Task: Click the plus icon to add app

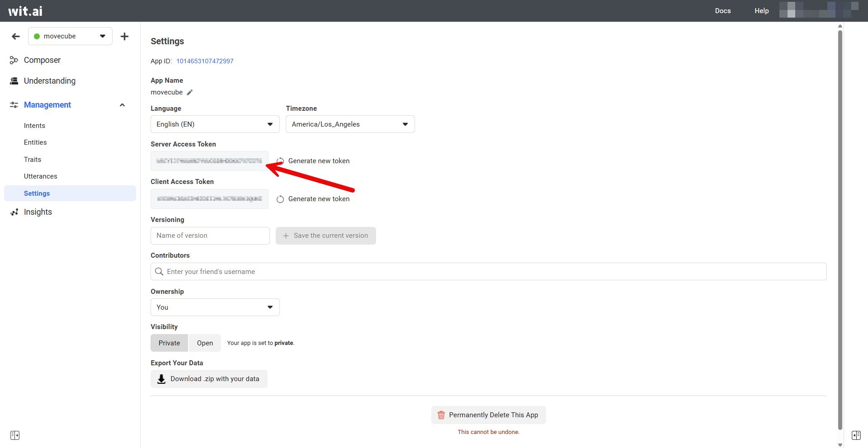Action: tap(124, 36)
